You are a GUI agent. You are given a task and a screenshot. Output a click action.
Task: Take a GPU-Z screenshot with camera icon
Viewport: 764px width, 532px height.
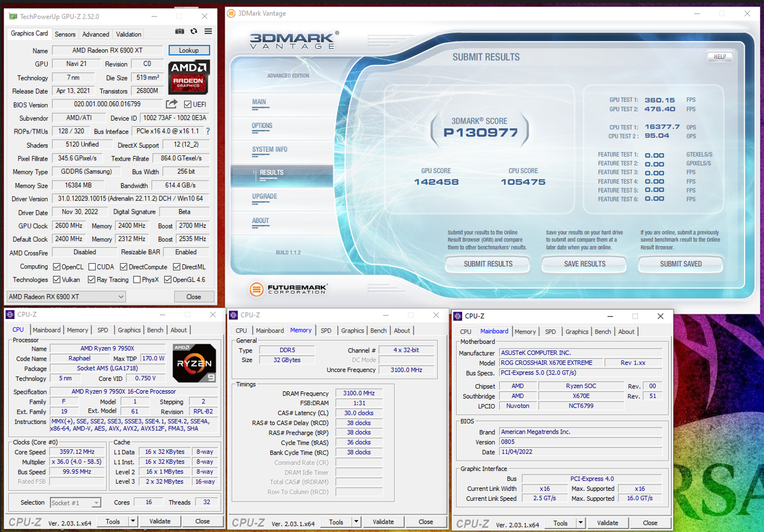tap(180, 31)
